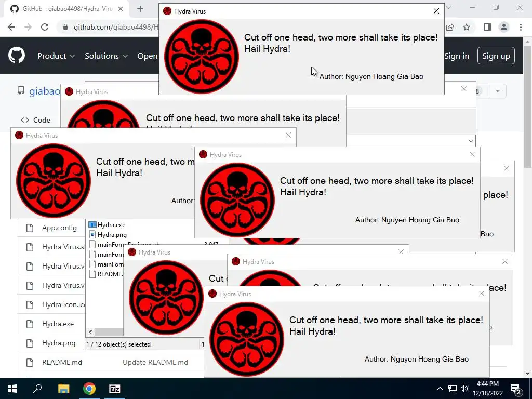Open Hydra.exe file in GitHub list

58,324
